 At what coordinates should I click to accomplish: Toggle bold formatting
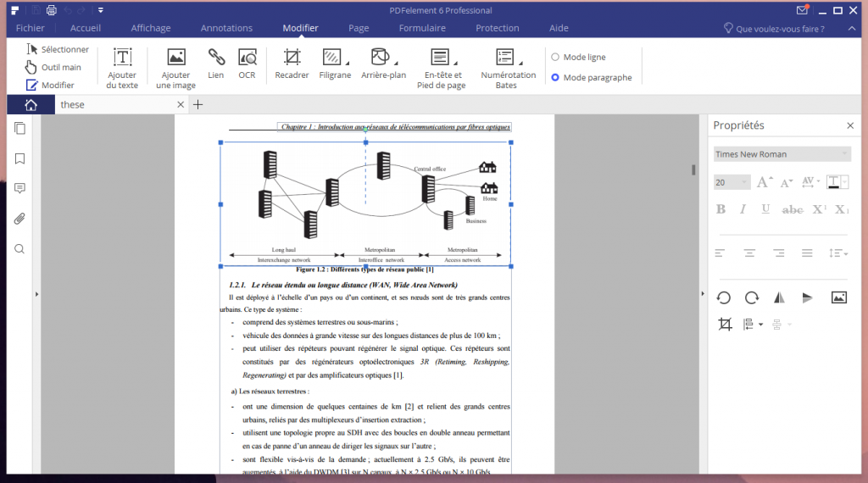[721, 209]
